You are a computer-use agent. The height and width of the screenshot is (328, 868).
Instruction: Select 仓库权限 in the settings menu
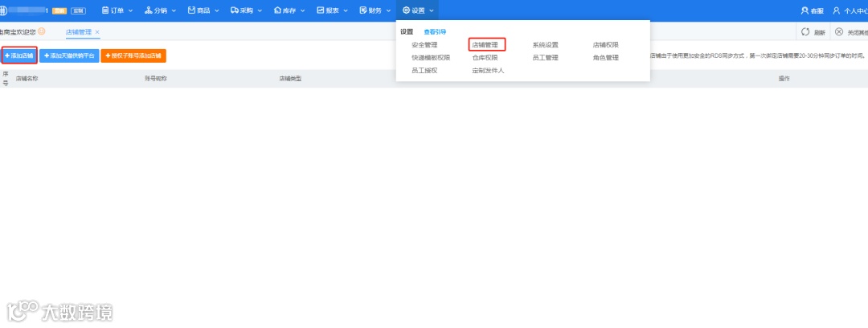pyautogui.click(x=485, y=58)
